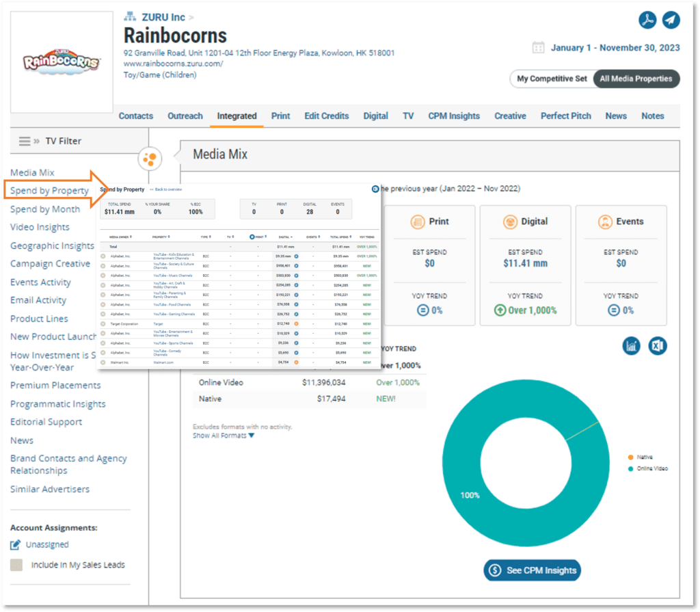Click blue circle icon beside $76,558
The width and height of the screenshot is (700, 612).
297,305
